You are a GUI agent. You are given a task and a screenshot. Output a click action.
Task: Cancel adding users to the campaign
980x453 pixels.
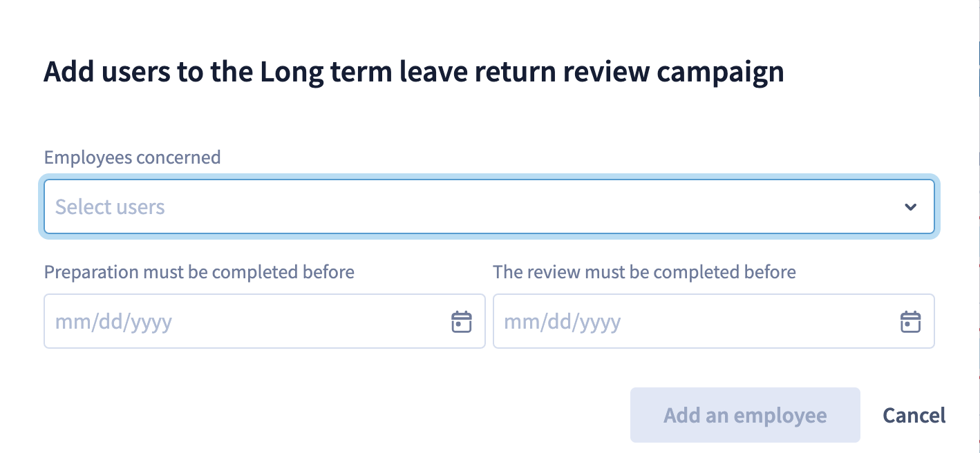pos(914,415)
